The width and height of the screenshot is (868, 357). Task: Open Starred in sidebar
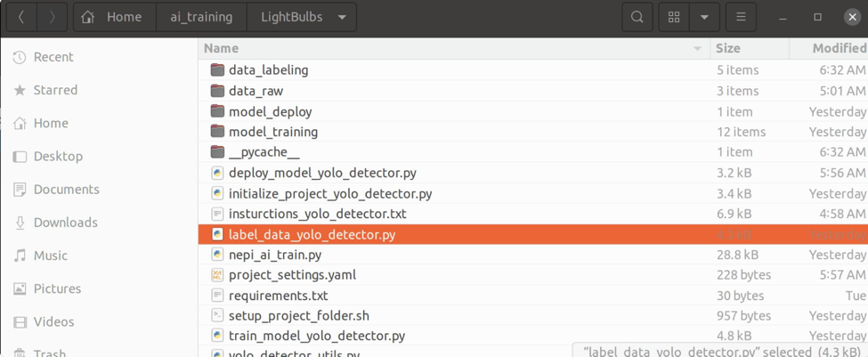coord(55,90)
